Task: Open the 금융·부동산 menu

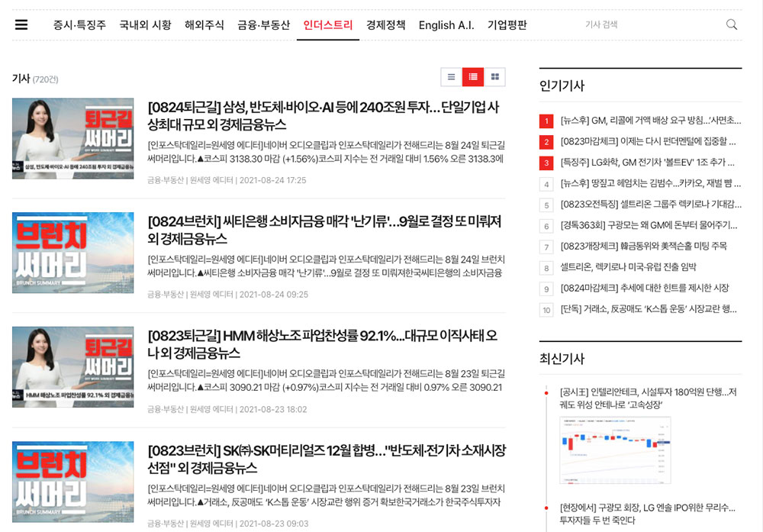Action: click(x=263, y=25)
